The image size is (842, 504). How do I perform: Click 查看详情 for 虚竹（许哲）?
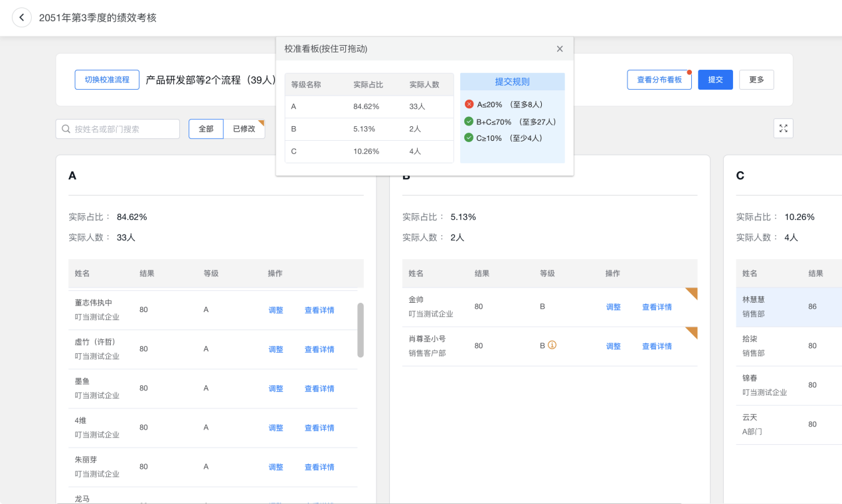319,349
